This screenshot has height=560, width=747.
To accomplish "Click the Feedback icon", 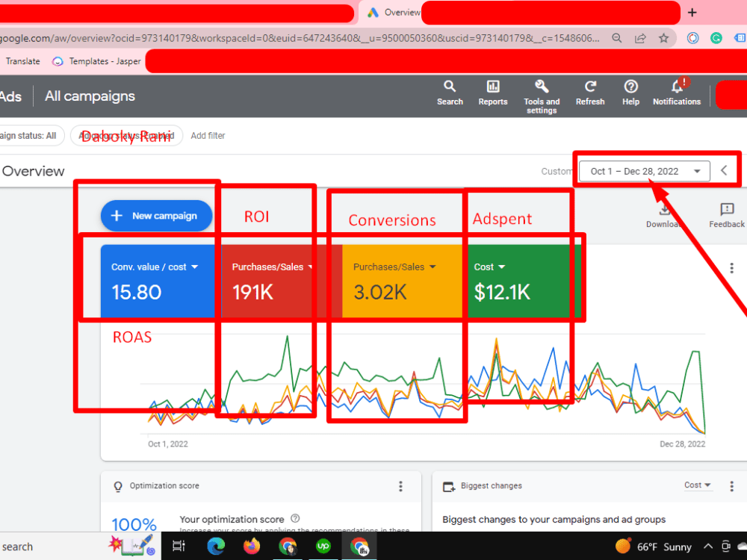I will click(727, 215).
